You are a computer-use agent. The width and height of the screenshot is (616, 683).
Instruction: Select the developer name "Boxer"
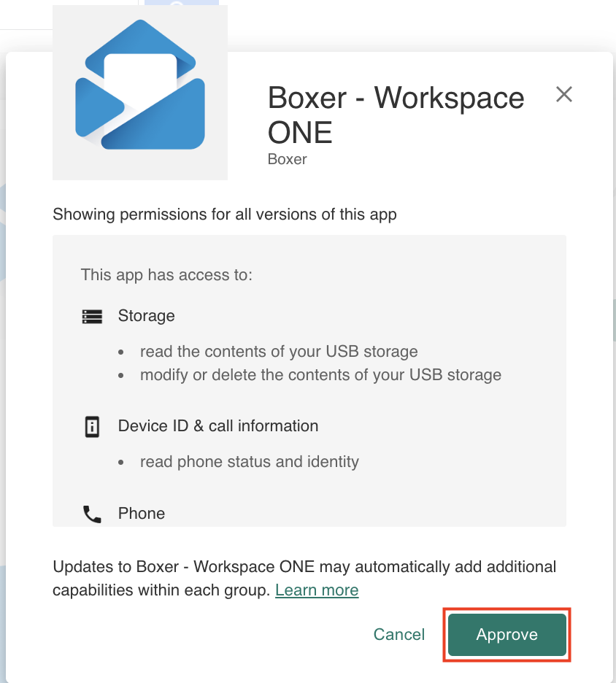[287, 159]
